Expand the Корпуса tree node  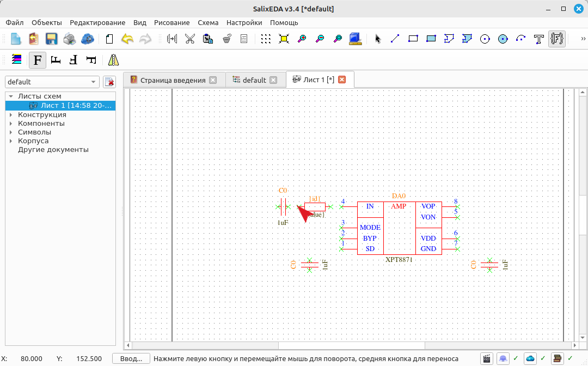(11, 141)
